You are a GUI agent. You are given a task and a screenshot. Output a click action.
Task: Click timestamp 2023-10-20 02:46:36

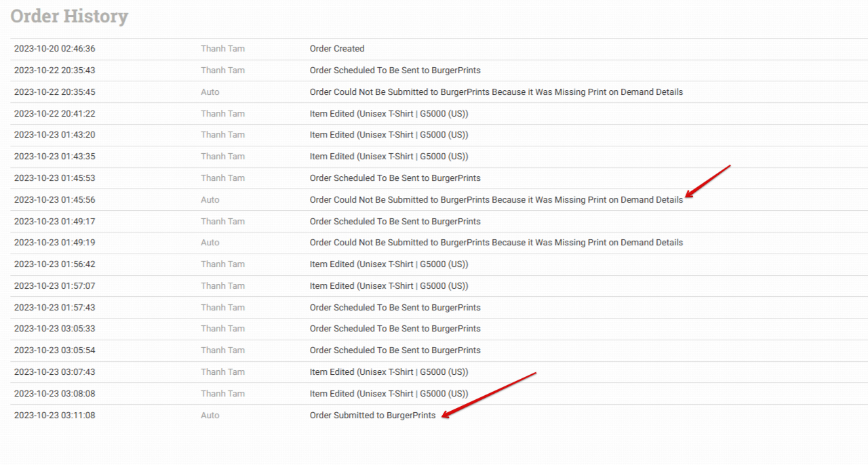tap(54, 49)
